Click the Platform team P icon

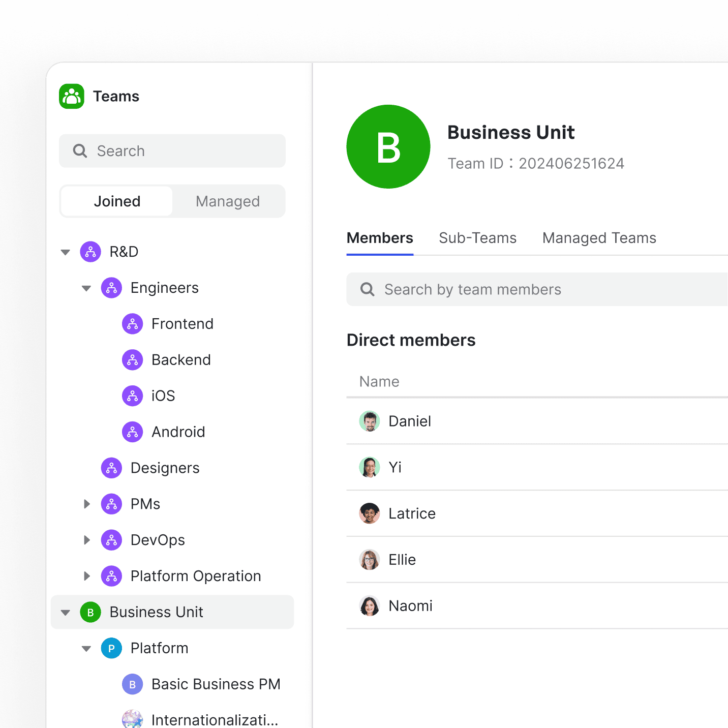coord(111,648)
